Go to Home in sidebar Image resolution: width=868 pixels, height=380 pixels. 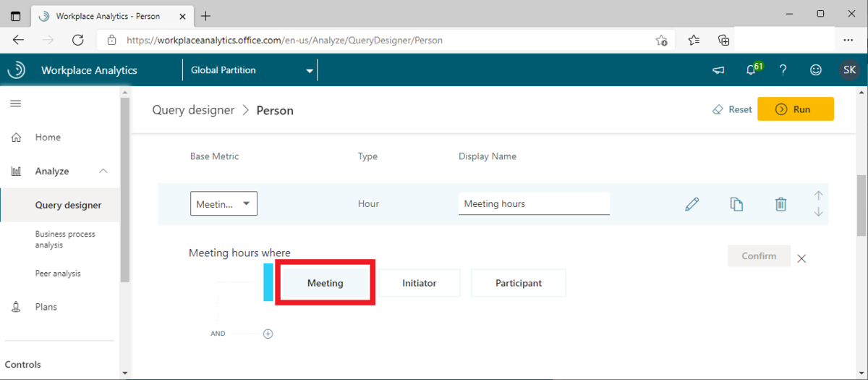pyautogui.click(x=48, y=137)
